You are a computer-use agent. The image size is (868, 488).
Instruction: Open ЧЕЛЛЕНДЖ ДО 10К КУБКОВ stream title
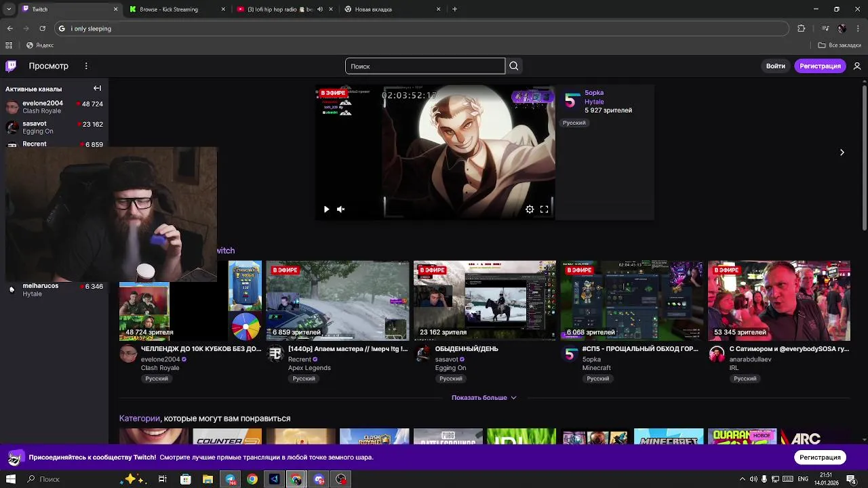click(x=201, y=349)
